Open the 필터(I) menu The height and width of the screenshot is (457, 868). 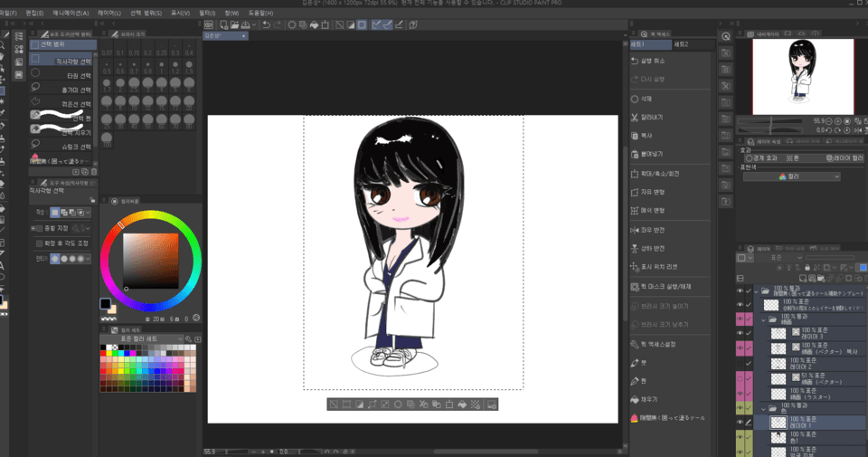(x=207, y=13)
